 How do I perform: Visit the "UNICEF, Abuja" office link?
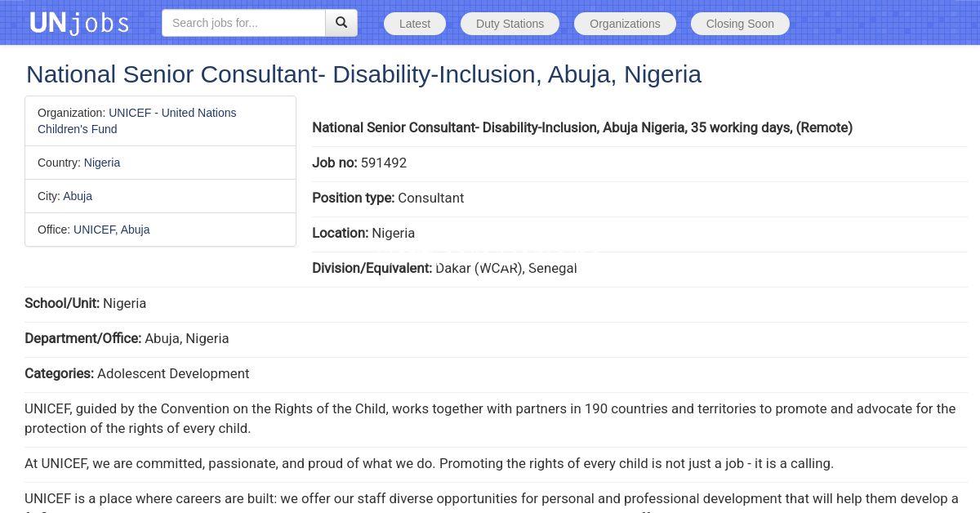coord(112,230)
